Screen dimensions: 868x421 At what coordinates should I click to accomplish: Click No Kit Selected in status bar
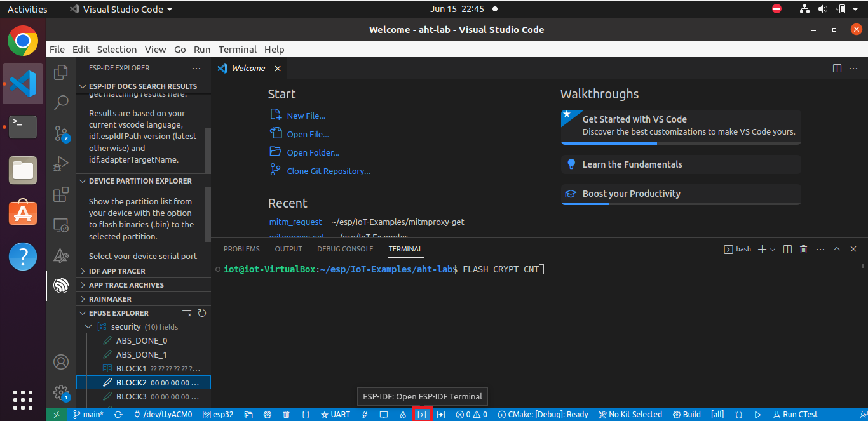(x=630, y=415)
